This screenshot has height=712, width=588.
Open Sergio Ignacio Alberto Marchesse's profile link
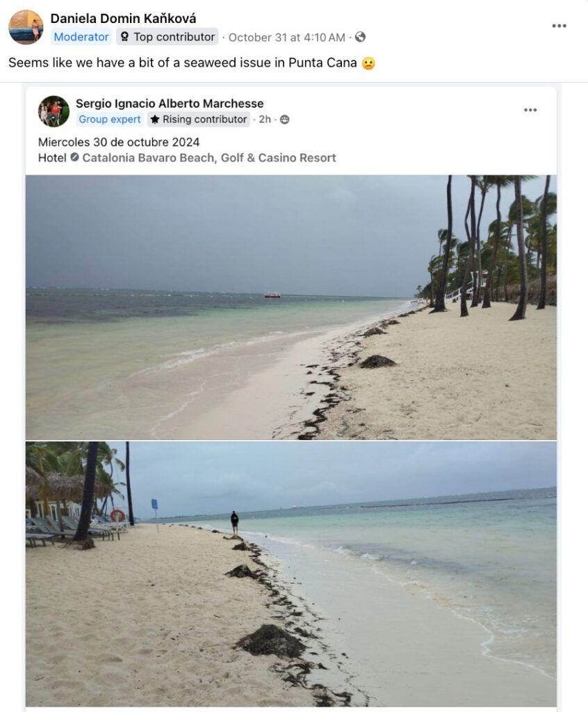pyautogui.click(x=170, y=104)
